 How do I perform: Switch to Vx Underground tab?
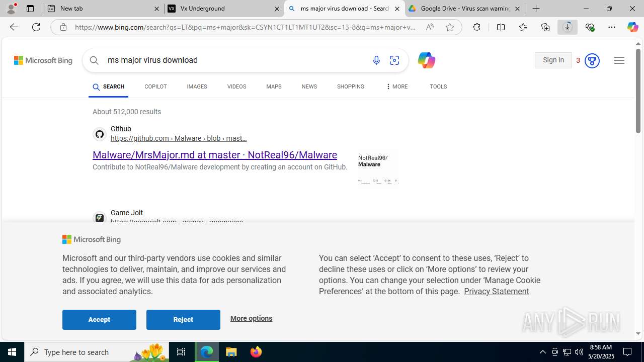[x=224, y=9]
